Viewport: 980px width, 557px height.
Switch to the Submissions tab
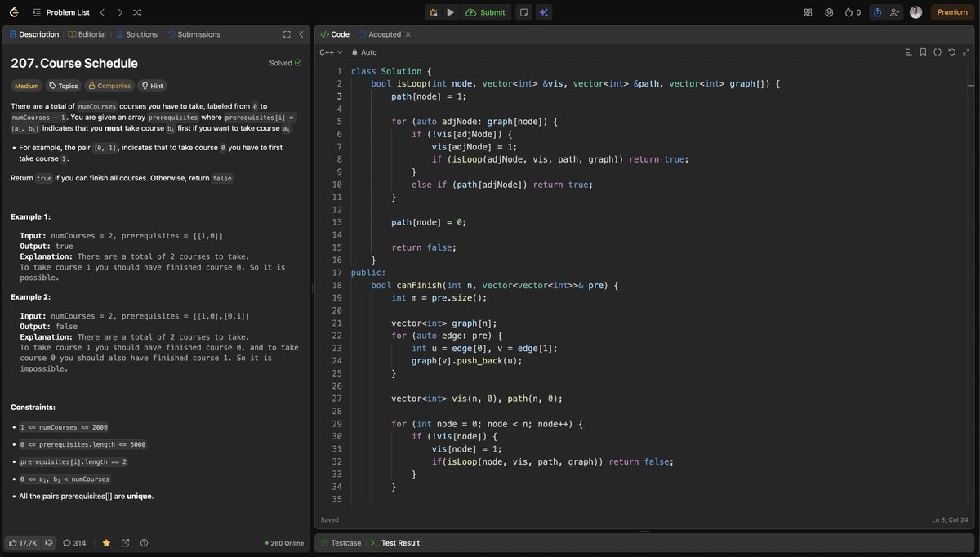click(x=194, y=34)
